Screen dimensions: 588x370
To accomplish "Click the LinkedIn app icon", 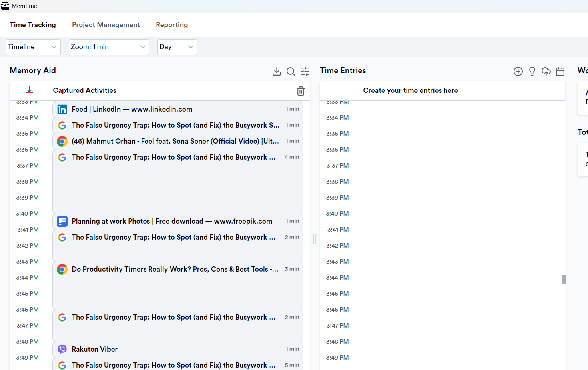I will click(x=62, y=110).
